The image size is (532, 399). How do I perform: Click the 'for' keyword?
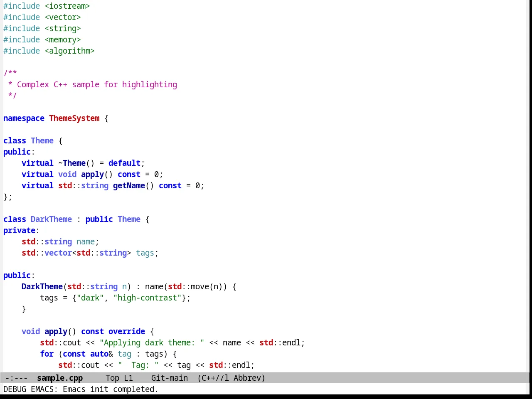47,354
